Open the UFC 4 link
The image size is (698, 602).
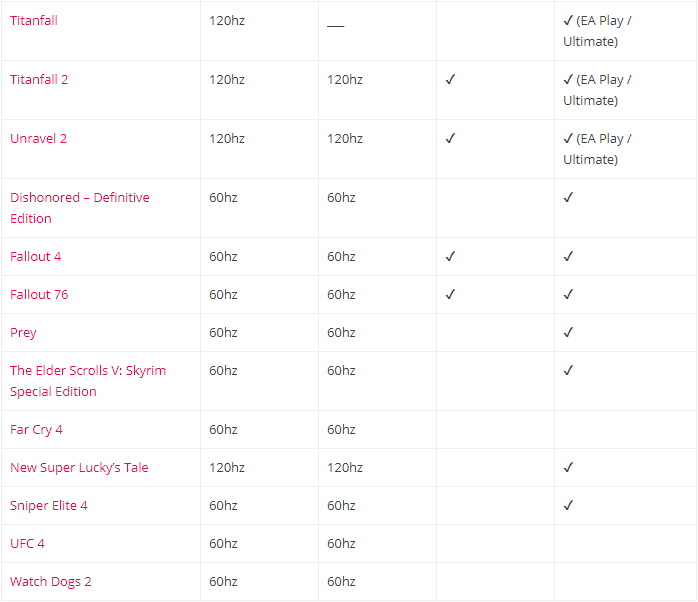27,544
